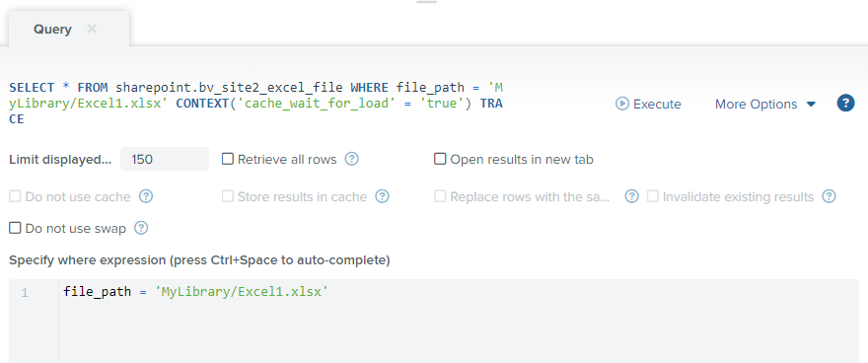Close the Query tab
The height and width of the screenshot is (363, 868).
tap(92, 29)
